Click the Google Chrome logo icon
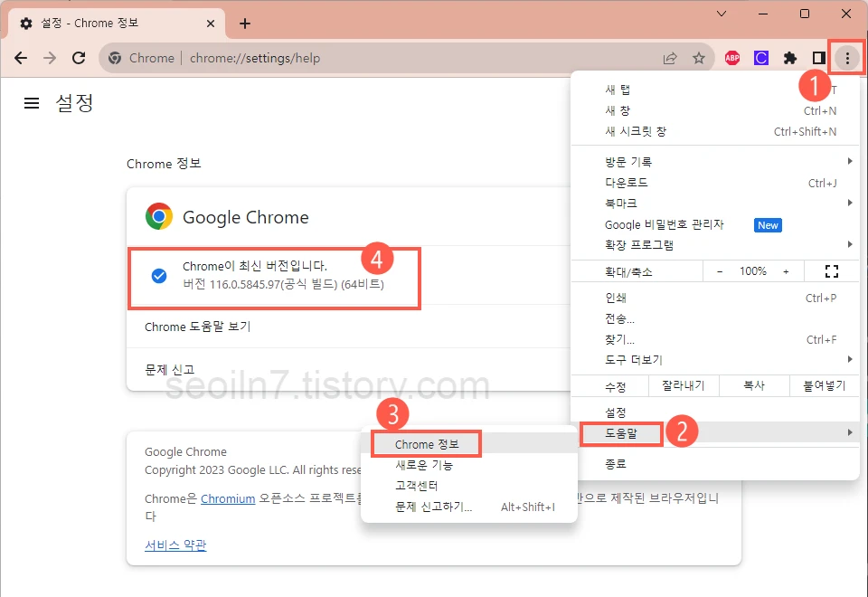The image size is (868, 597). point(159,216)
